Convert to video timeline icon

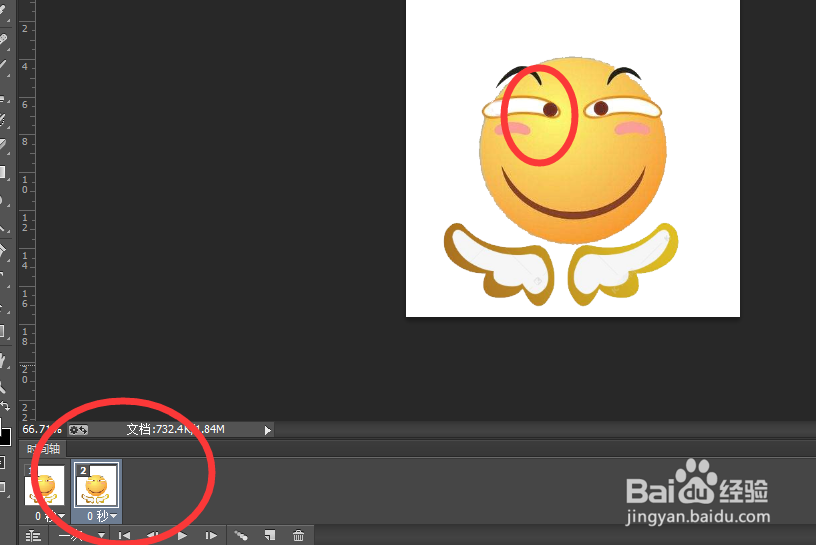coord(33,536)
